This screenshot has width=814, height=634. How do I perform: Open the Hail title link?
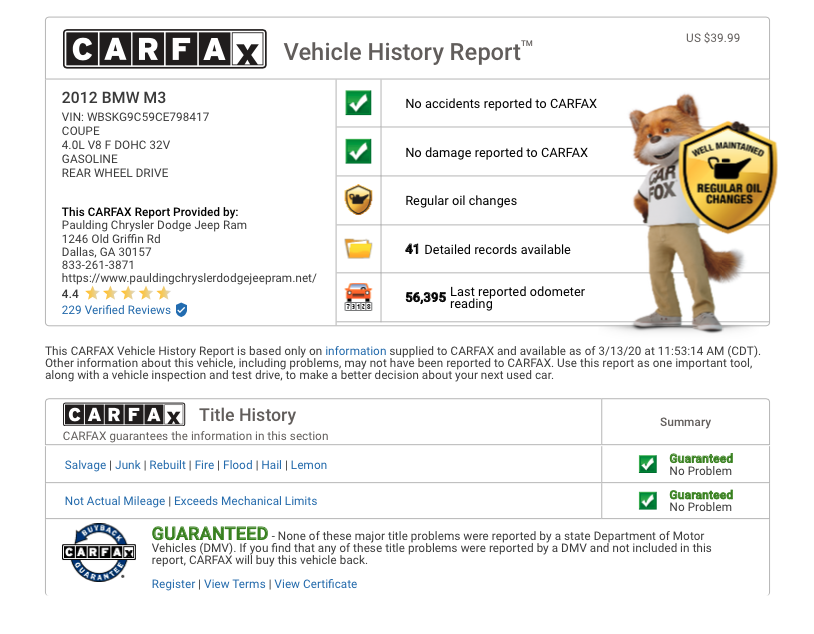tap(272, 465)
